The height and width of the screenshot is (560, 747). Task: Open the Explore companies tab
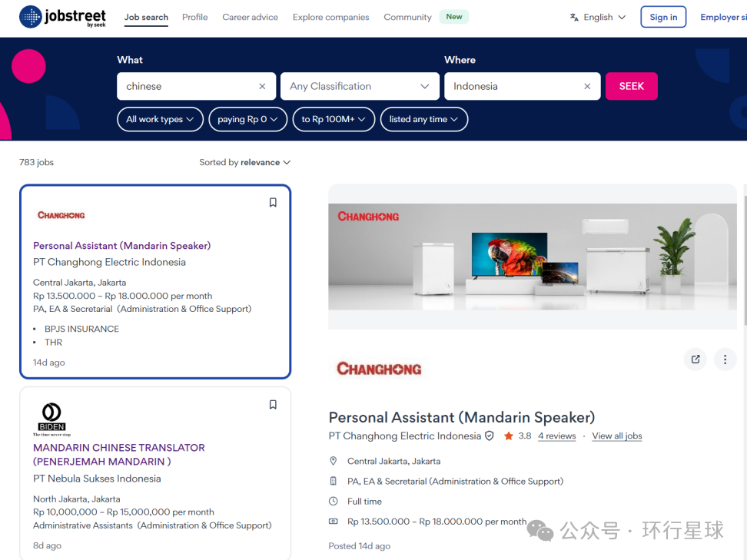point(330,17)
